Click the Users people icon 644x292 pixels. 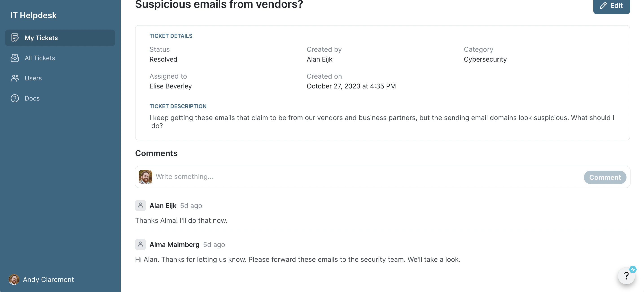15,78
